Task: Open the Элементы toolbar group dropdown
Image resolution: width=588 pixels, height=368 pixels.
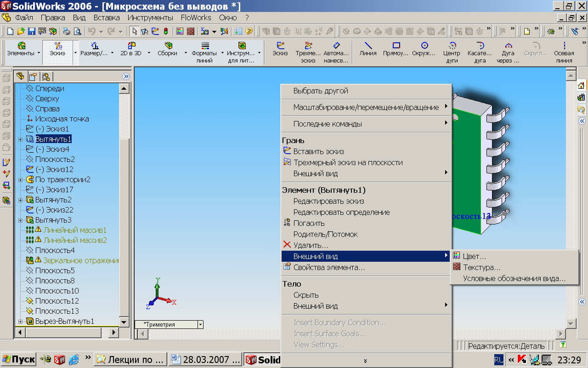Action: (39, 53)
